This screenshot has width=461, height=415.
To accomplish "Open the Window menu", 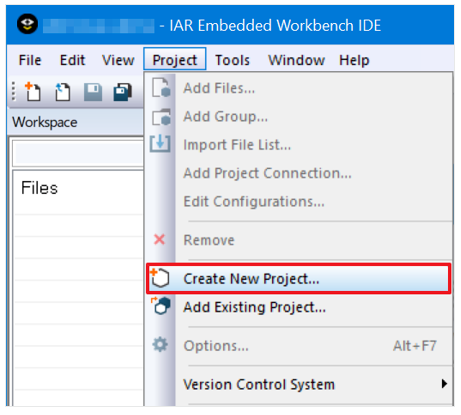I will [296, 60].
